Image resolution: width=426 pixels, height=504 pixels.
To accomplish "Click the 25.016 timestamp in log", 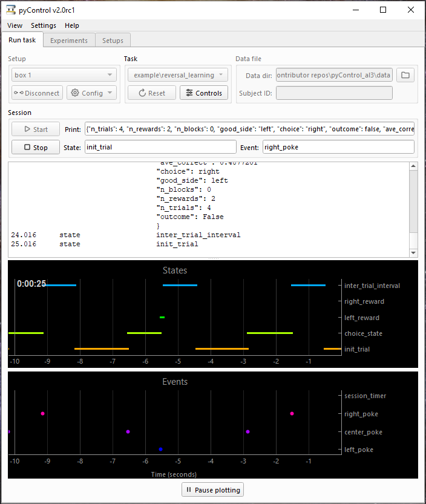I will 24,244.
